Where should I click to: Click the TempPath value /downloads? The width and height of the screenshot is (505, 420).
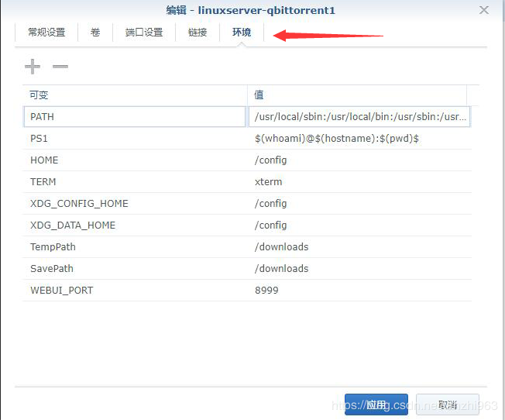tap(281, 246)
